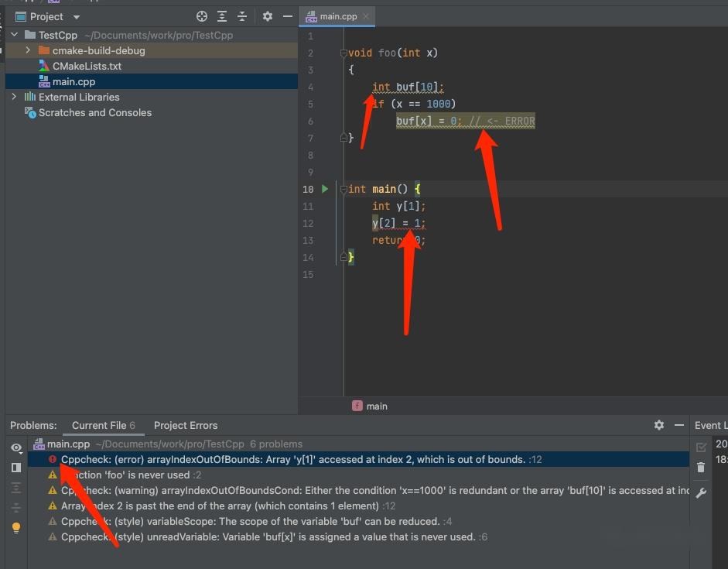The image size is (728, 569).
Task: Close the main.cpp editor tab
Action: (x=366, y=16)
